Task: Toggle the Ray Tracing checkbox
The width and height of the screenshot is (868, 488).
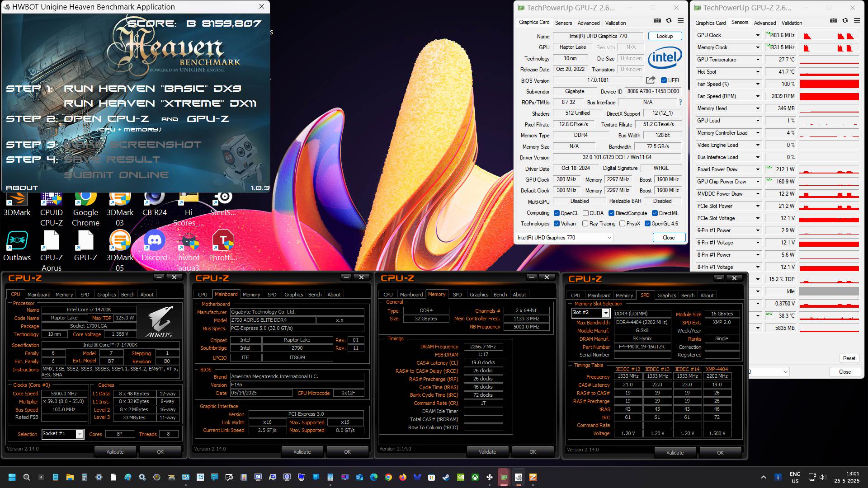Action: [x=585, y=224]
